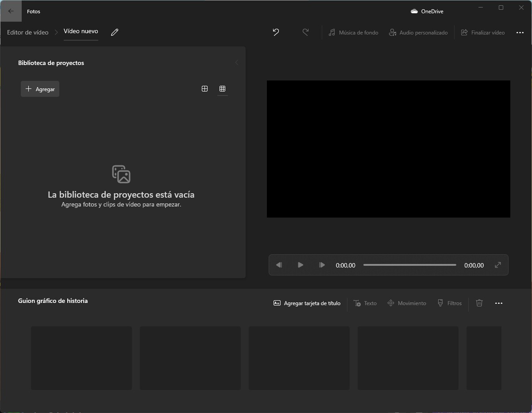Viewport: 532px width, 413px height.
Task: Select Audio personalizado
Action: point(418,32)
